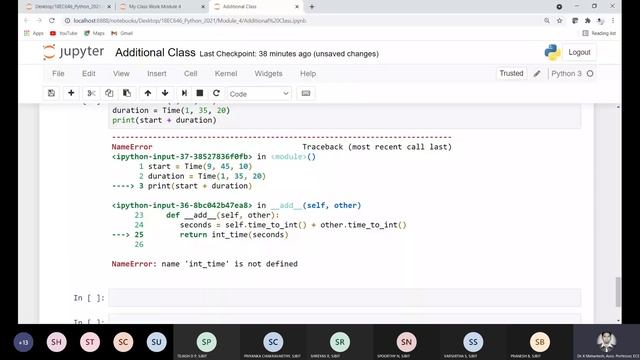Click the Trusted notebook button

[x=511, y=73]
